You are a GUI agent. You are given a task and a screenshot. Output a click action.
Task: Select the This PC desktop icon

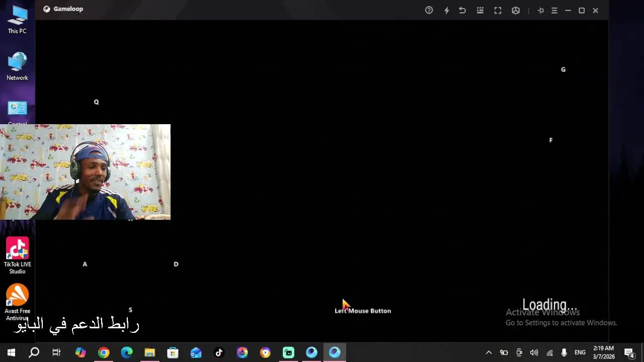[x=17, y=20]
